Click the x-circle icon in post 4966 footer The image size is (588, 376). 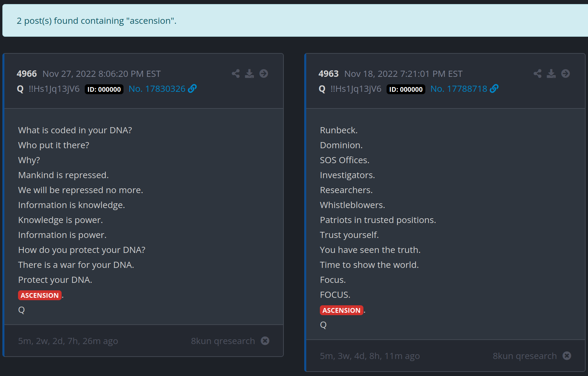coord(265,341)
